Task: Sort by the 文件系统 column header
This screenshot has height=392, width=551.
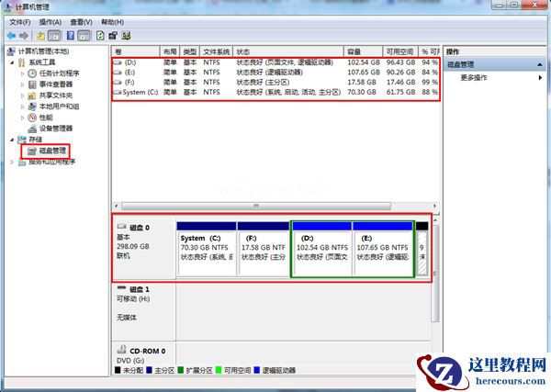Action: point(217,51)
